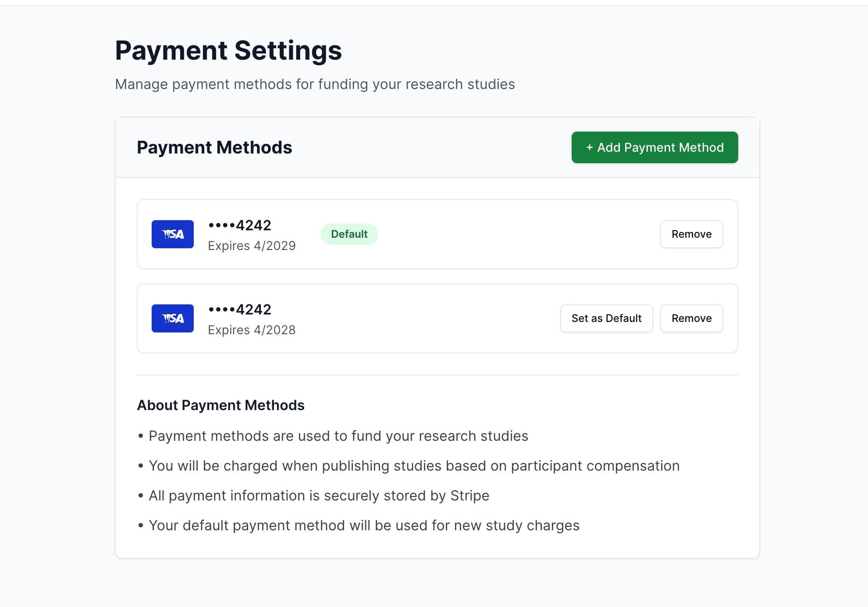Image resolution: width=868 pixels, height=607 pixels.
Task: Select the first card's payment method row
Action: [437, 234]
